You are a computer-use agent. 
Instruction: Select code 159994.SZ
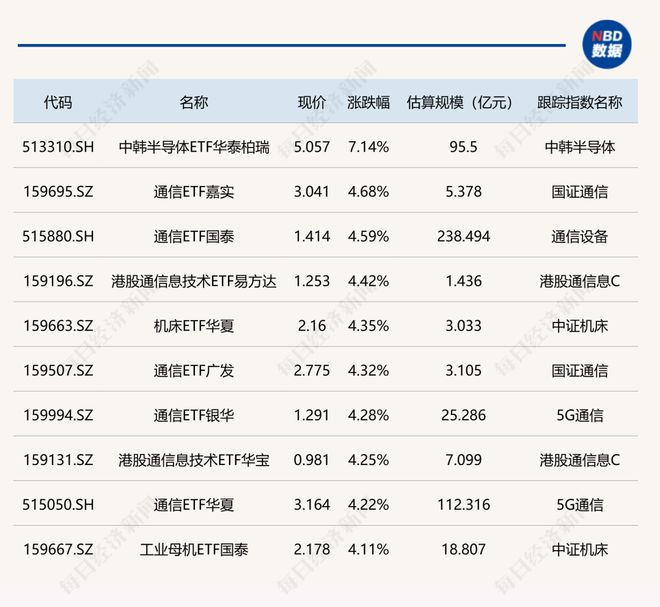[58, 415]
